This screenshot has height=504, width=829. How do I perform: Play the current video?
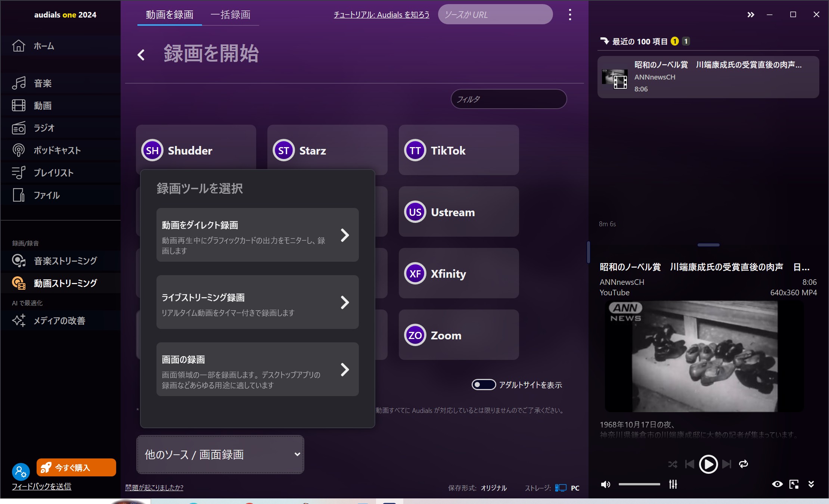[x=708, y=464]
